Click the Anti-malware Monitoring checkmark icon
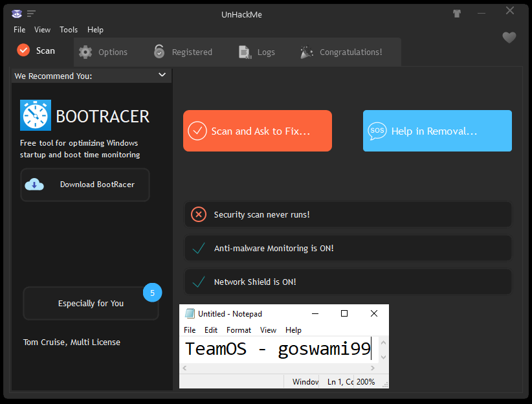Viewport: 532px width, 404px height. click(199, 248)
